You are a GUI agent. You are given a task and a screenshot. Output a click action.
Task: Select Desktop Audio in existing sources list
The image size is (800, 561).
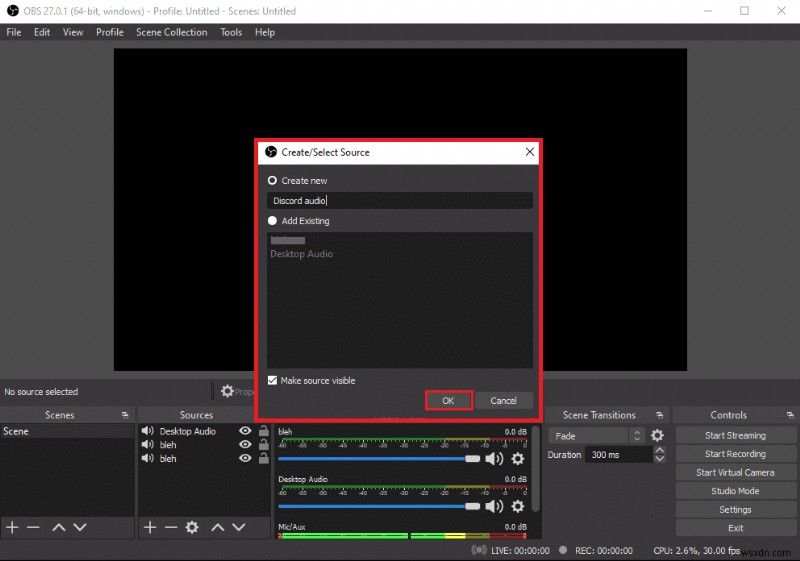tap(302, 253)
